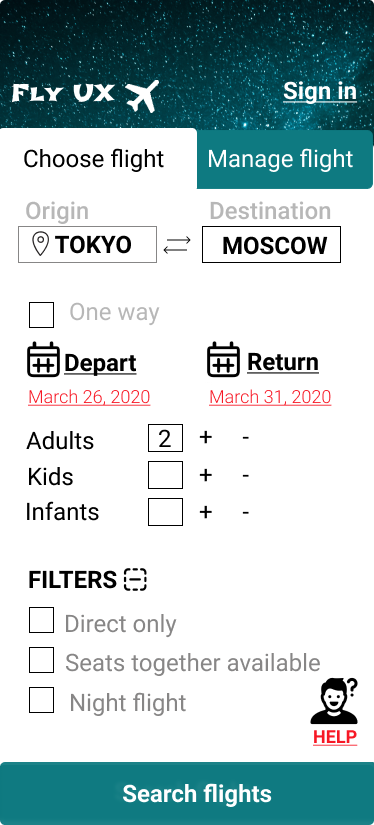The width and height of the screenshot is (374, 825).
Task: Increase Infants count with plus
Action: click(206, 512)
